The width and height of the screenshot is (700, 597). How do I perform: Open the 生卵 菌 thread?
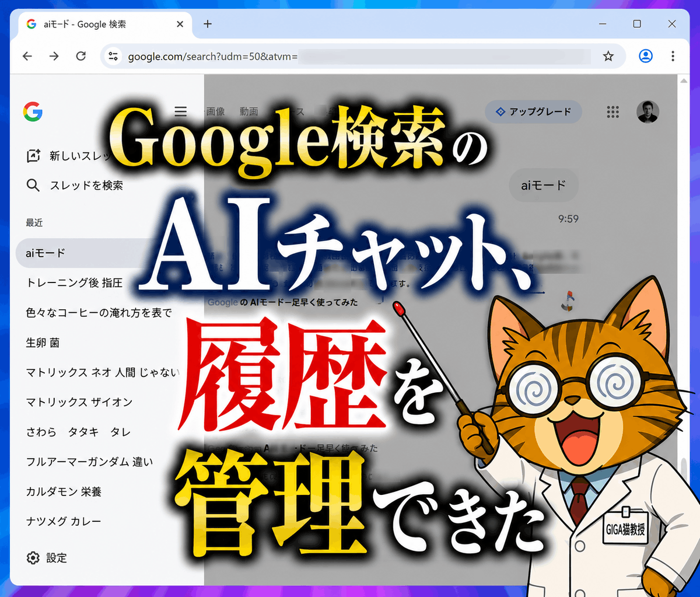(x=43, y=343)
